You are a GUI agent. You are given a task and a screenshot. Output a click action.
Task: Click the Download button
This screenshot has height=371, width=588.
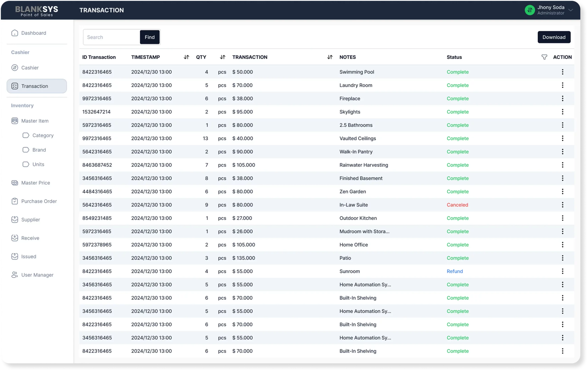pos(554,37)
